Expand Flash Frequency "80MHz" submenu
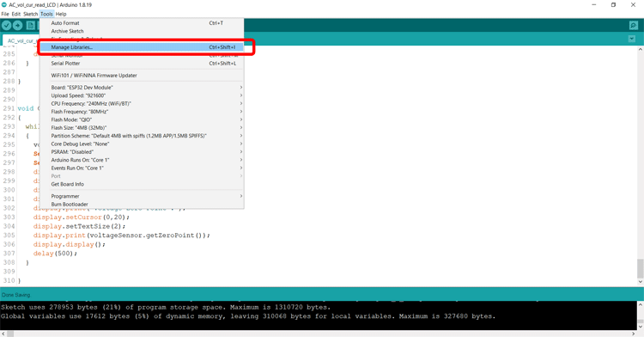Image resolution: width=644 pixels, height=337 pixels. [142, 112]
